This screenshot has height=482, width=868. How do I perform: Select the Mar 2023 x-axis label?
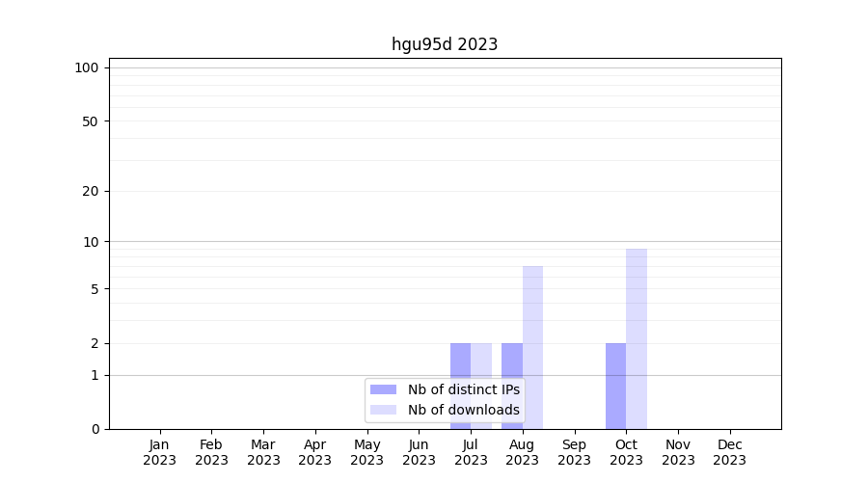pyautogui.click(x=263, y=452)
